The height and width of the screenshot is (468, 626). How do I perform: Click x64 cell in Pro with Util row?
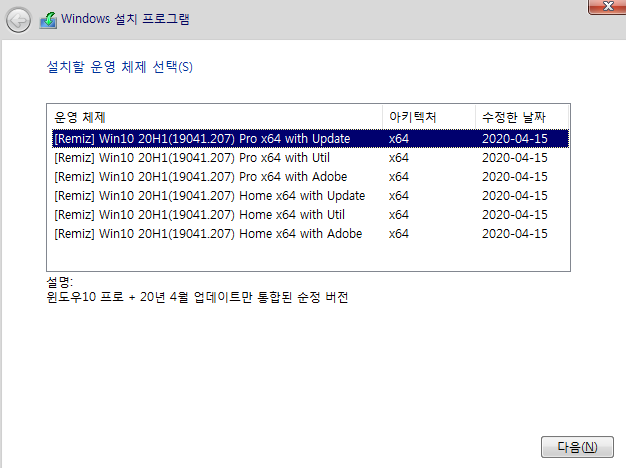[x=399, y=158]
